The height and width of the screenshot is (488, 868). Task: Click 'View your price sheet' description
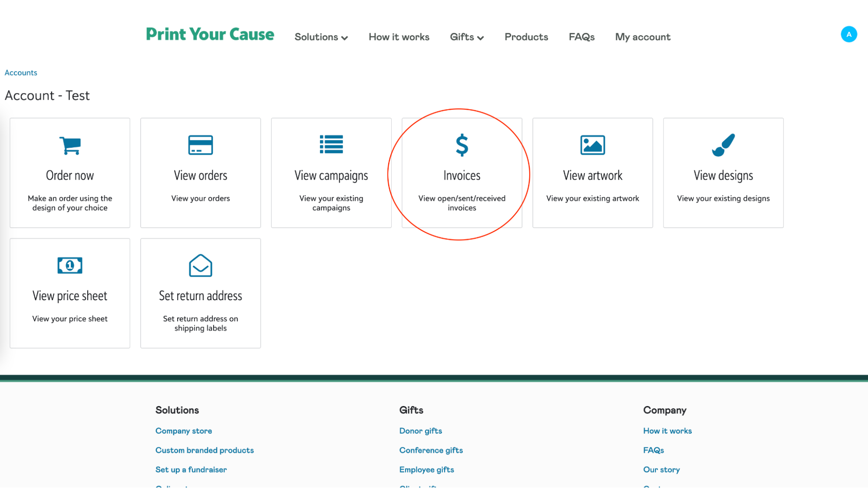(70, 319)
